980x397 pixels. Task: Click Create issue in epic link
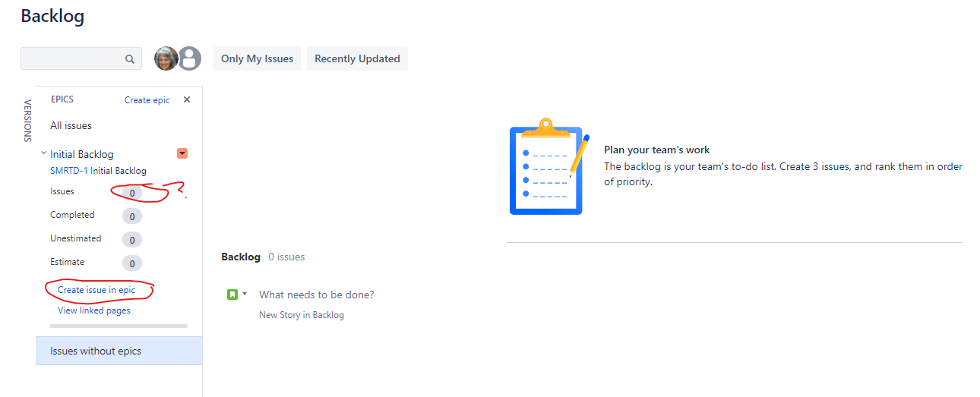point(96,290)
